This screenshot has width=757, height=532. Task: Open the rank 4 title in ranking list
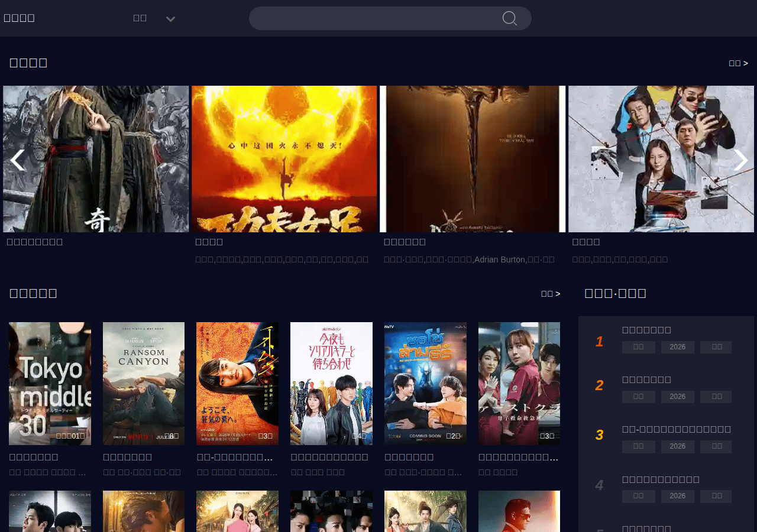tap(661, 479)
